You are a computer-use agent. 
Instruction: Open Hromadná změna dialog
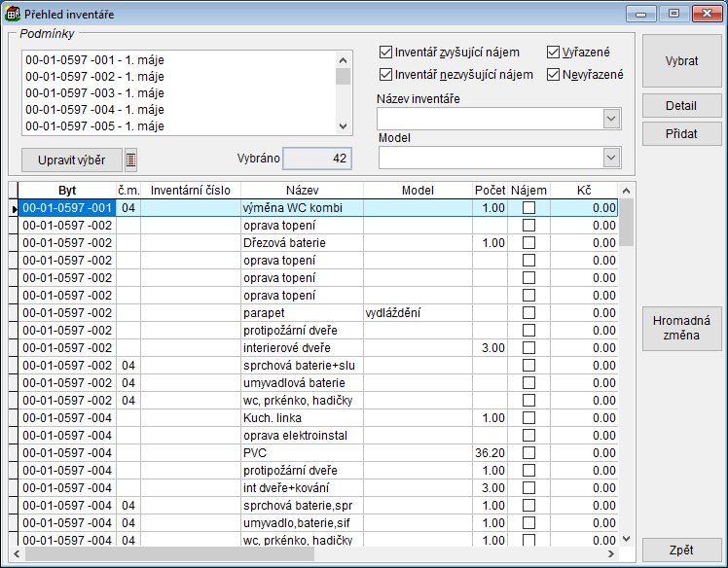[x=681, y=330]
